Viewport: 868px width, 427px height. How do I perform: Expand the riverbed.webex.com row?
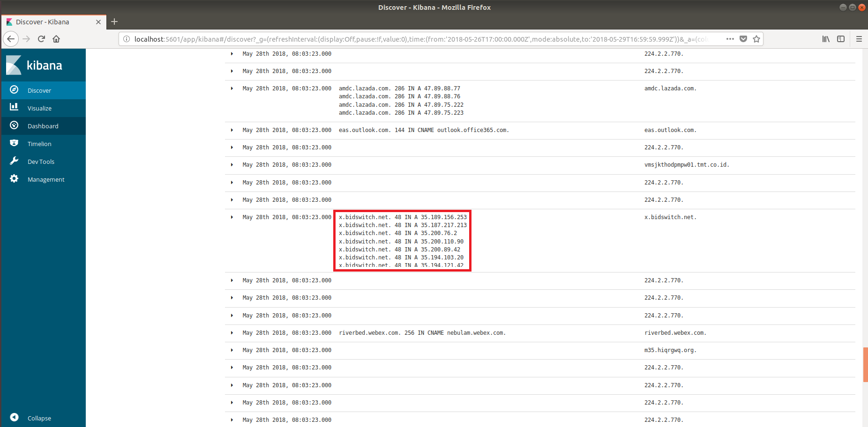[x=232, y=333]
